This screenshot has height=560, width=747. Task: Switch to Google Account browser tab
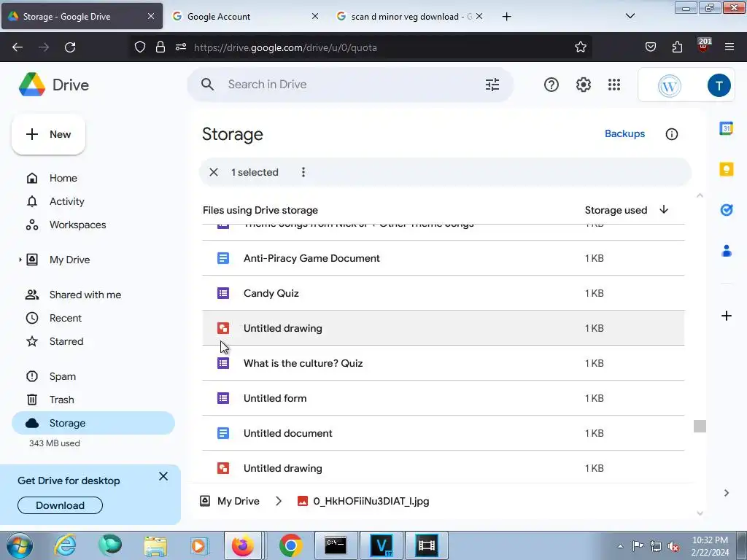(x=245, y=16)
